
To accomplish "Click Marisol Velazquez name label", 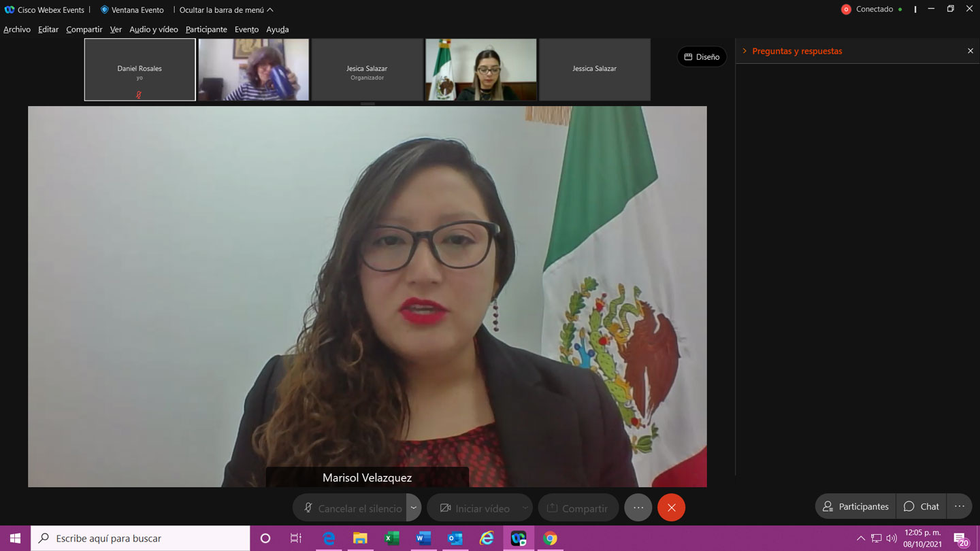I will click(x=367, y=478).
